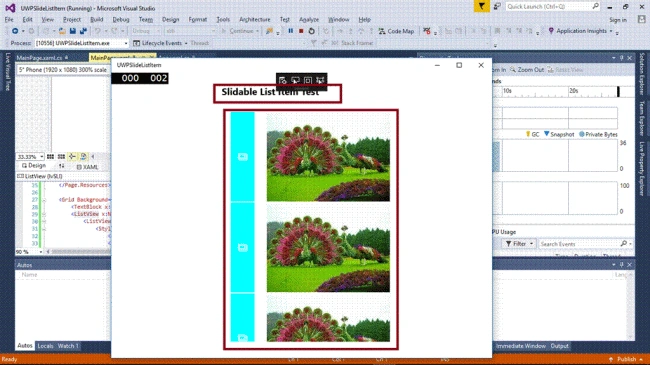Click the Save file toolbar icon

73,31
